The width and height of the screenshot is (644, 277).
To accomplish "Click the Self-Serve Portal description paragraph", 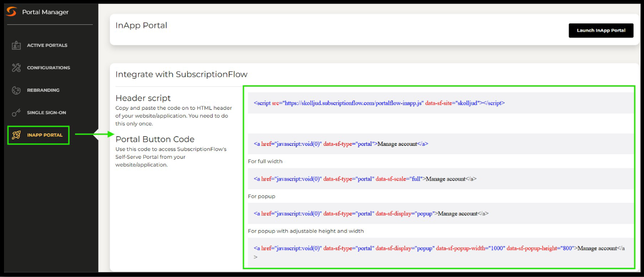I will [x=171, y=157].
